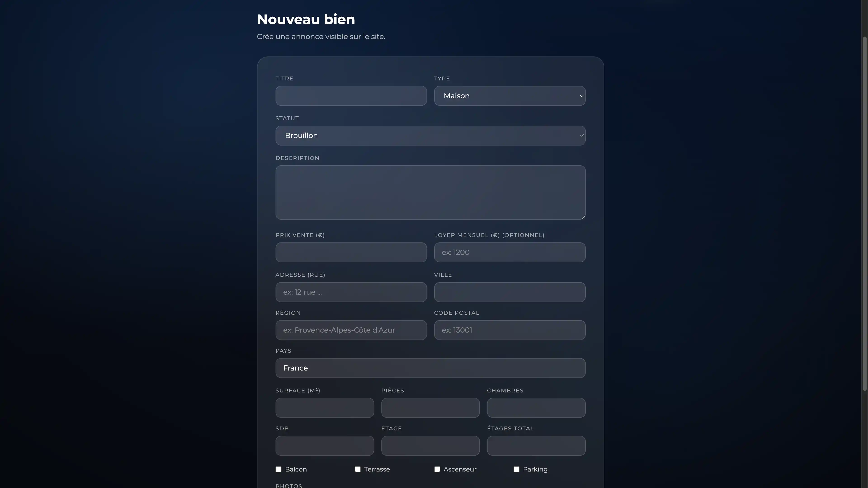Open the Type dropdown showing Maison
Screen dimensions: 868x488
pos(509,96)
